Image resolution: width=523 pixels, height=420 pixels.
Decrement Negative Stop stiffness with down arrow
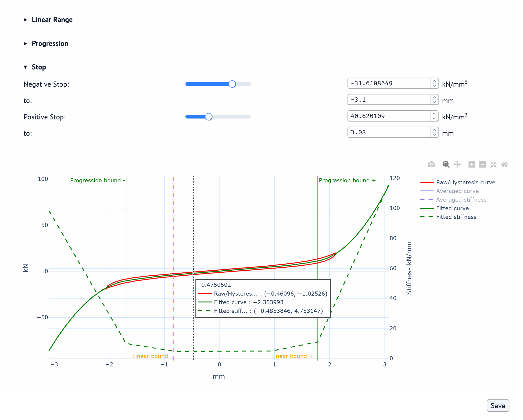click(434, 86)
